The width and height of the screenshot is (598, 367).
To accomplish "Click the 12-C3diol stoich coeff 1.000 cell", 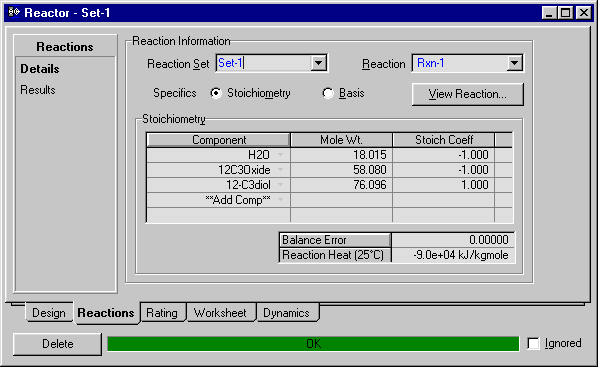I will pyautogui.click(x=444, y=185).
